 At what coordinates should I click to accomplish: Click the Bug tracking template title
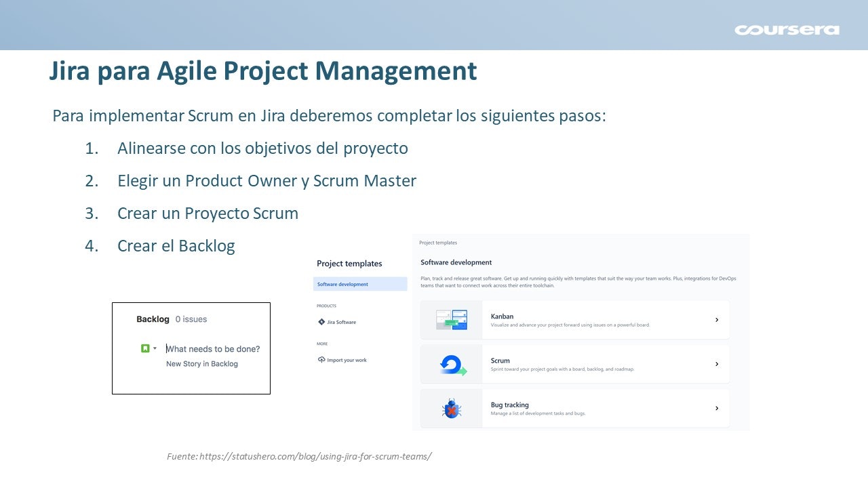[510, 405]
